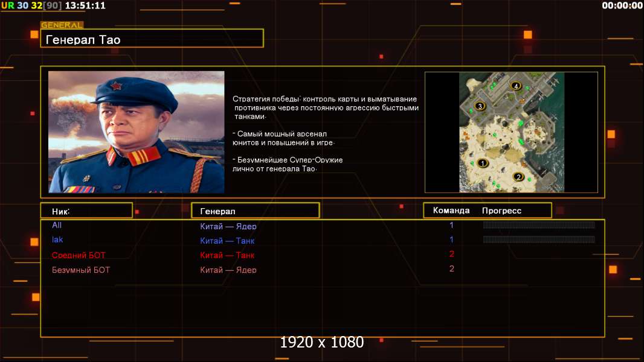
Task: Click start position marker 1 on map
Action: click(483, 163)
